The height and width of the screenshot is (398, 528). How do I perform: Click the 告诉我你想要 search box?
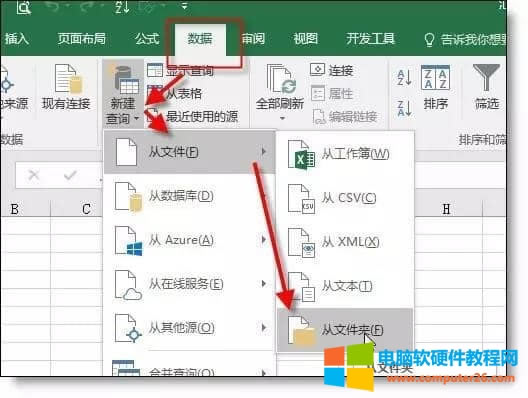pyautogui.click(x=465, y=40)
